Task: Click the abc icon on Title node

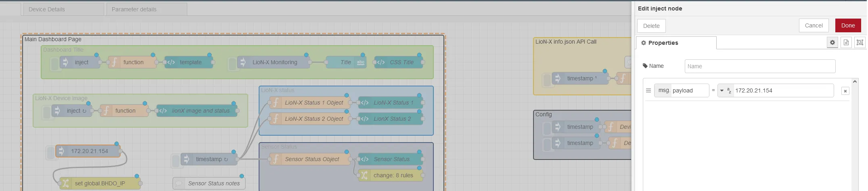Action: [360, 62]
